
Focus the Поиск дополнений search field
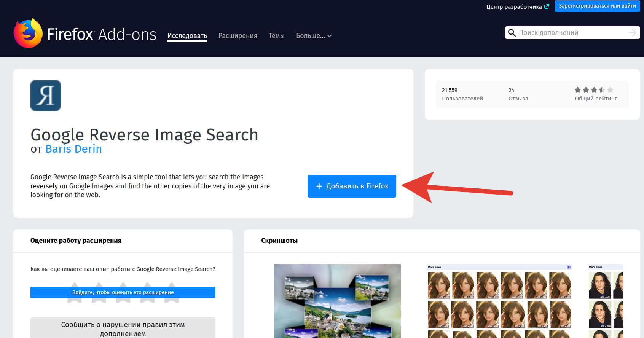[x=571, y=33]
